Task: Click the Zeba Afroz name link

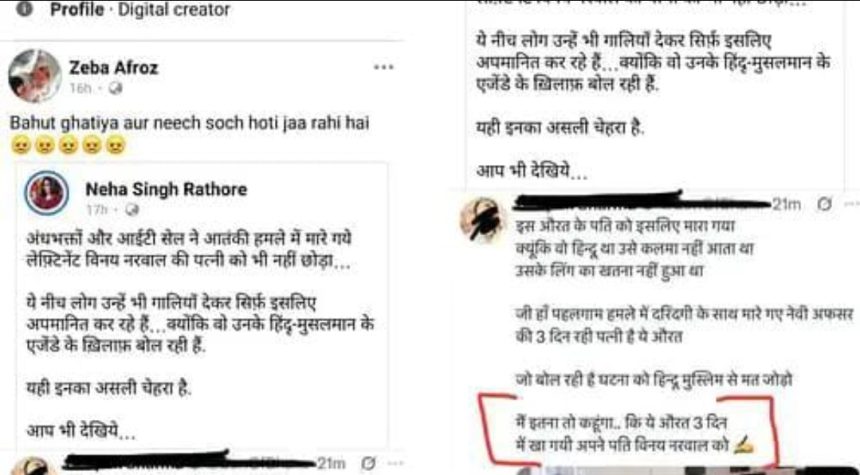Action: [x=114, y=67]
